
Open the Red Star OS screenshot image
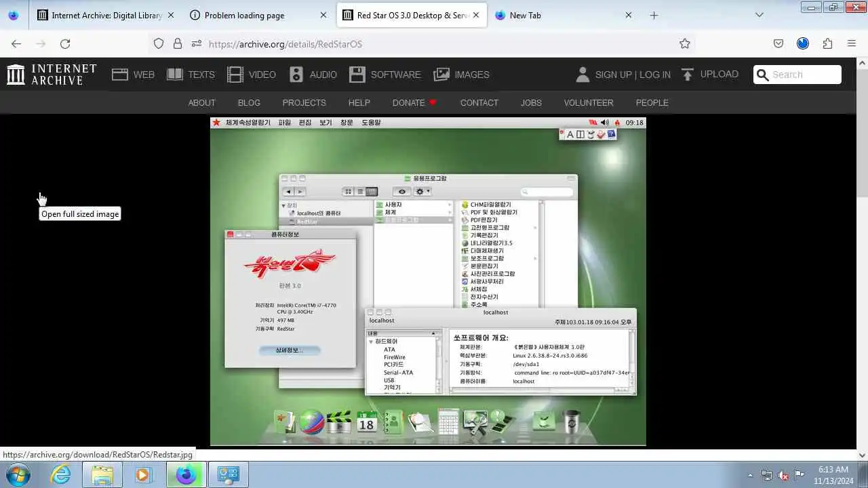coord(428,281)
